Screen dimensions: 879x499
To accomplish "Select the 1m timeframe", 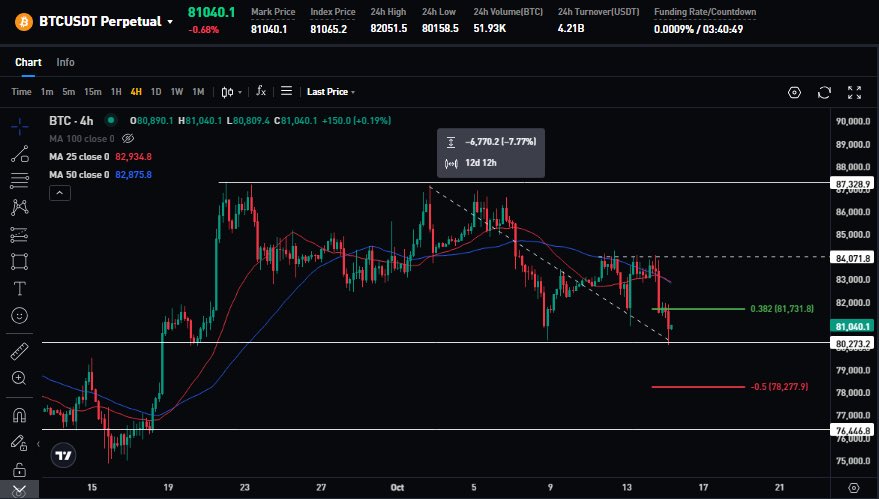I will pyautogui.click(x=47, y=91).
